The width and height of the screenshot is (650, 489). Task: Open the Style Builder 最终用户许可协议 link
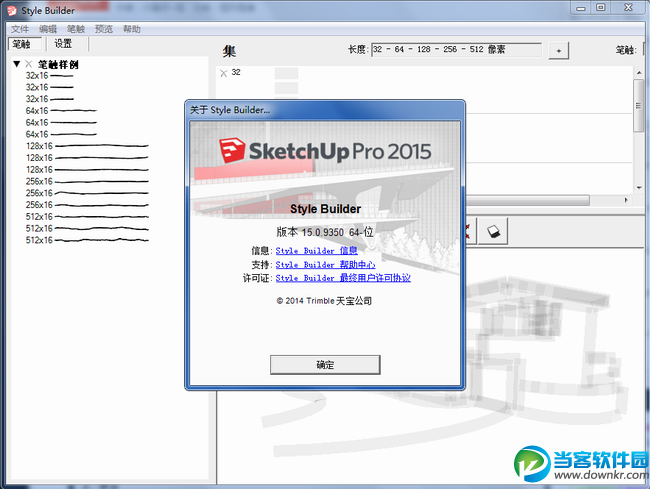click(343, 278)
